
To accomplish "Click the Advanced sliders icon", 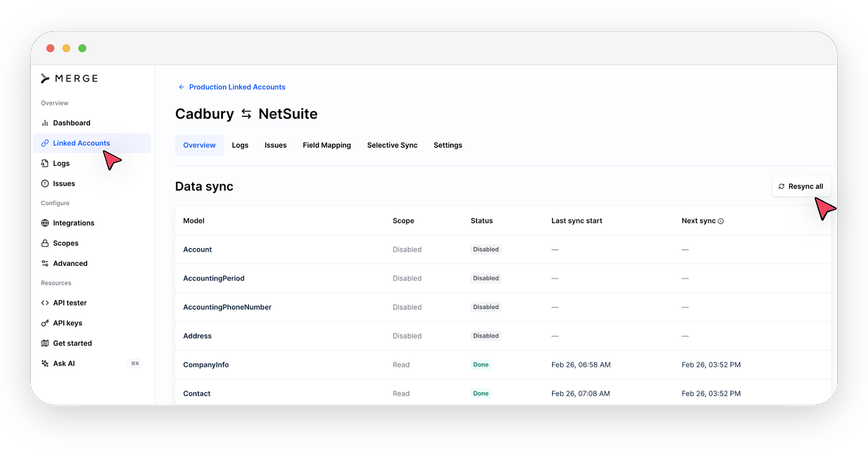I will pyautogui.click(x=45, y=263).
